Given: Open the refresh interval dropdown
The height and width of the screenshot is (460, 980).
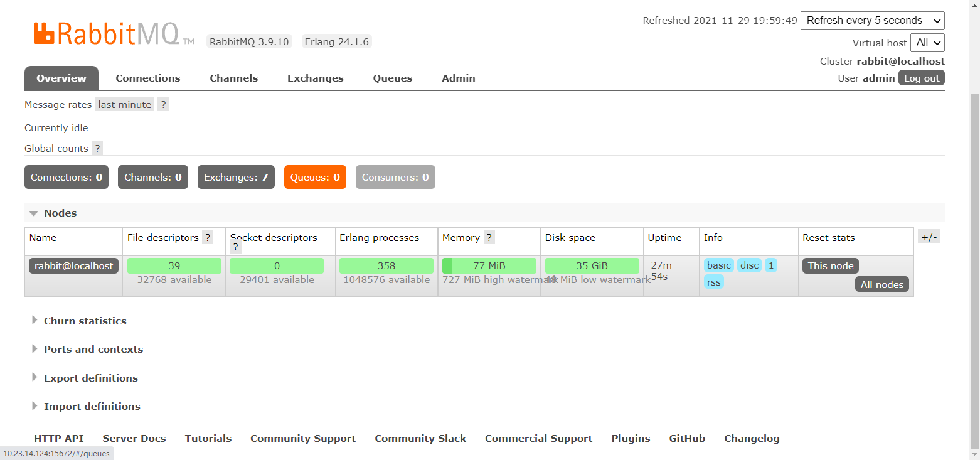Looking at the screenshot, I should click(873, 21).
